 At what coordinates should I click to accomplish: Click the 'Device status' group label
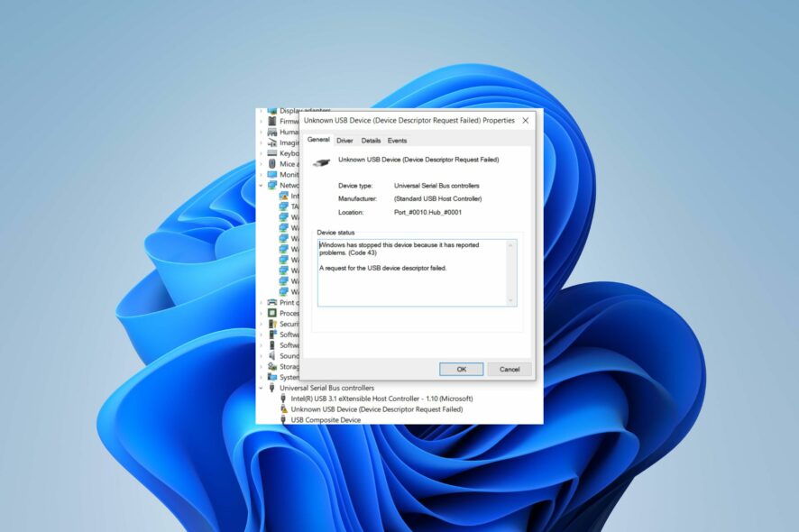point(335,233)
